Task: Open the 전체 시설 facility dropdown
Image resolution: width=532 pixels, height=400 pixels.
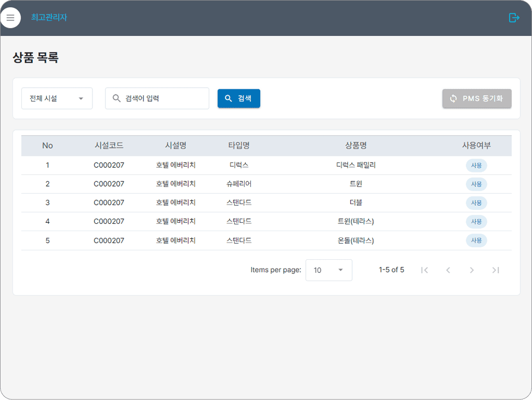Action: (x=57, y=98)
